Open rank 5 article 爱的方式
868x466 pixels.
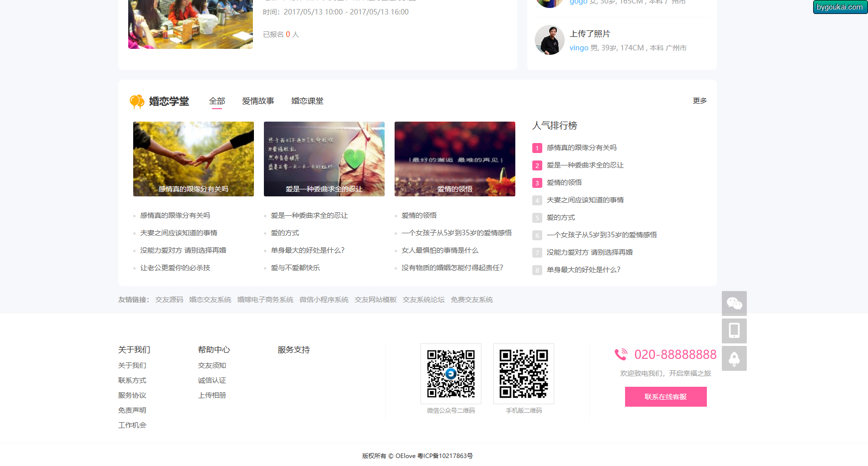[561, 218]
